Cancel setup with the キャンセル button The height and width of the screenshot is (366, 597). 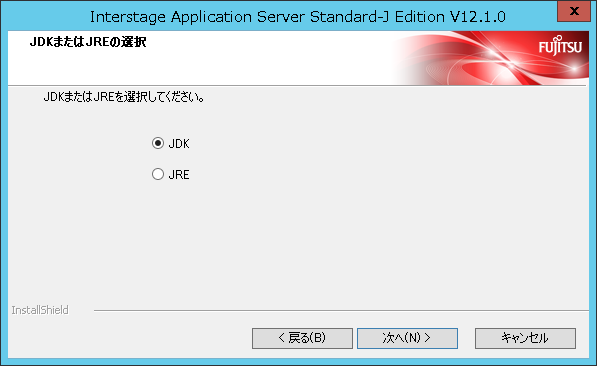pyautogui.click(x=525, y=338)
